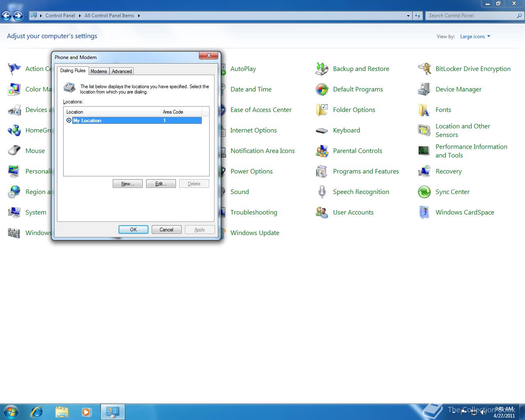
Task: Open the View by Large icons dropdown
Action: point(475,37)
